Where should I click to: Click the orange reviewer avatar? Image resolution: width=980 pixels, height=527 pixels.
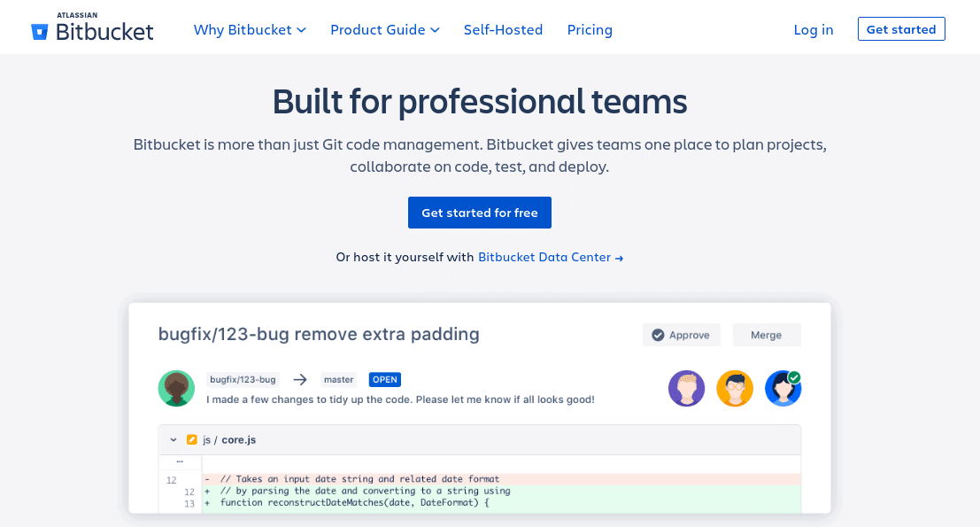coord(735,388)
